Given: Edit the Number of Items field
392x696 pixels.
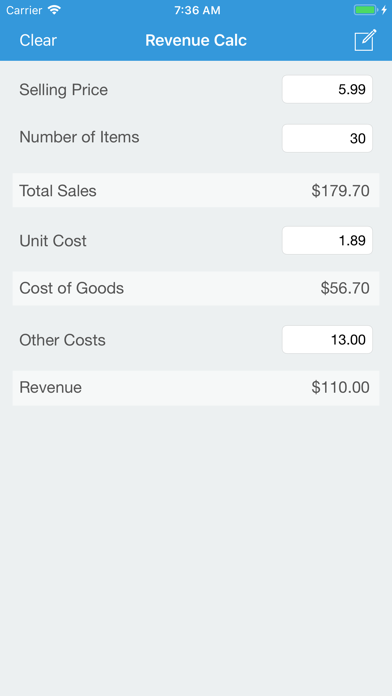Looking at the screenshot, I should coord(327,138).
